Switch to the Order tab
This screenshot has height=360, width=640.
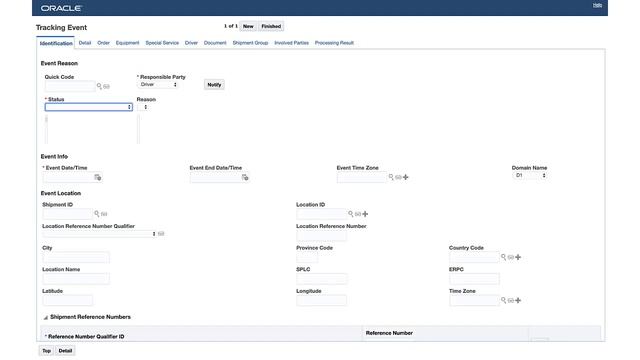(103, 43)
